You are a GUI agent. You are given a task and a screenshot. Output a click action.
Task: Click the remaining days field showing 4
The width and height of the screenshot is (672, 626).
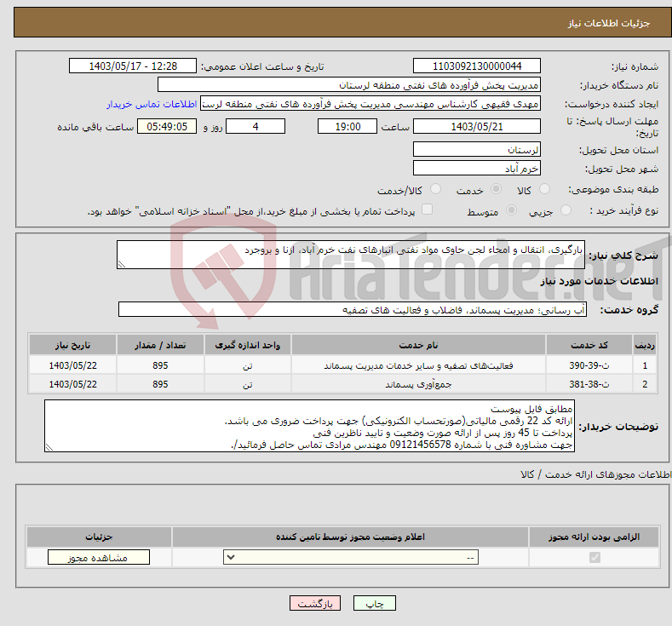(x=256, y=126)
